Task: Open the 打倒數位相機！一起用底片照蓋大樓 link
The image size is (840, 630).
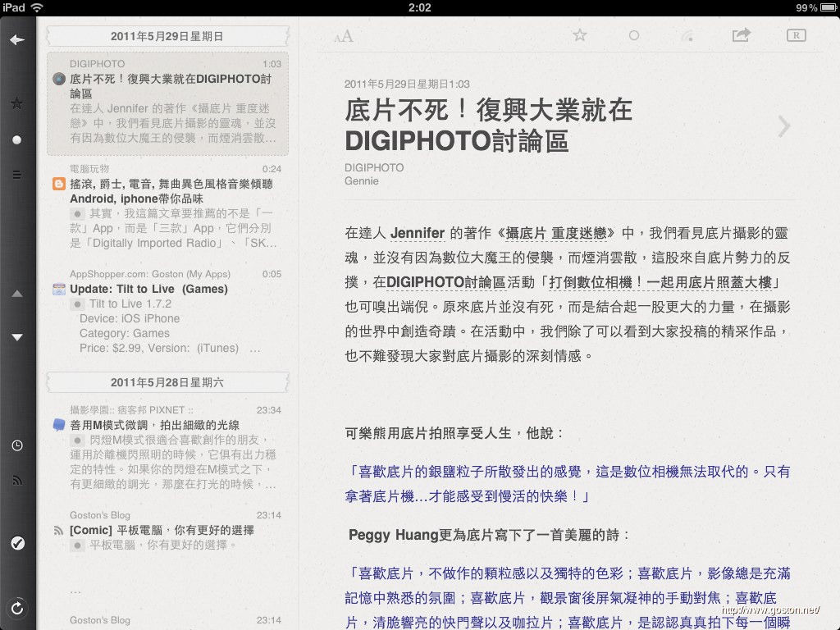Action: coord(660,282)
